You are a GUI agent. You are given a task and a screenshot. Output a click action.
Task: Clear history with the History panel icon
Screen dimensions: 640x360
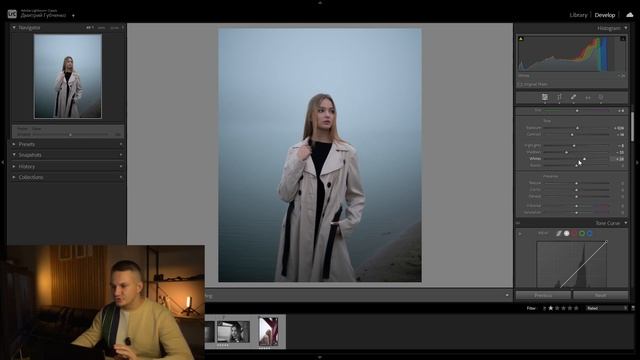(121, 167)
